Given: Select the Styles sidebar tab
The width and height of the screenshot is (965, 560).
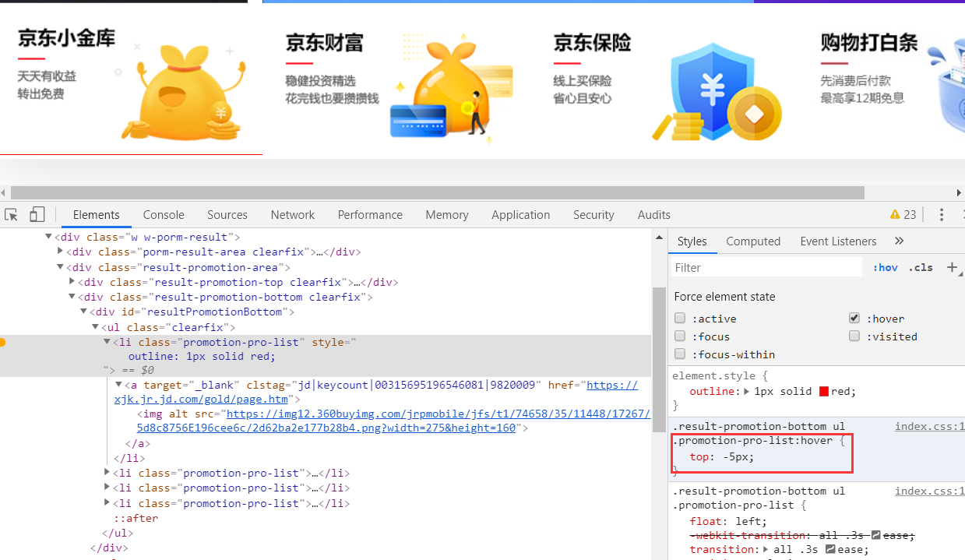Looking at the screenshot, I should (x=692, y=241).
